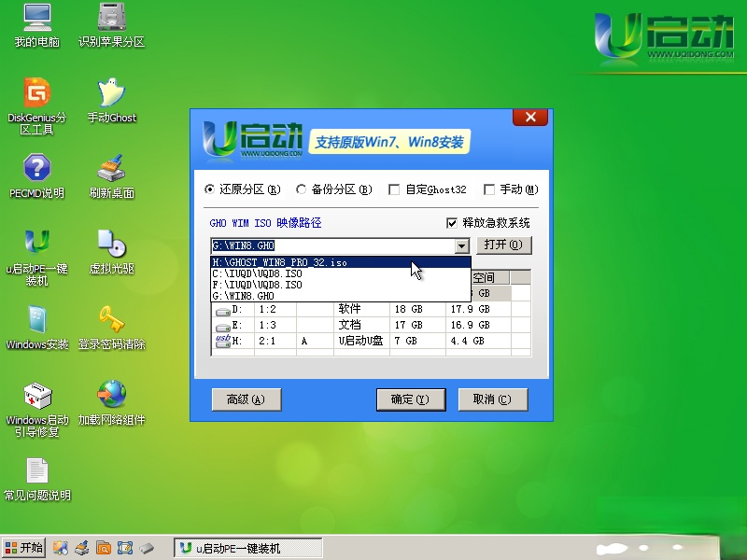
Task: Select the 刷新桌面 icon
Action: pyautogui.click(x=111, y=175)
